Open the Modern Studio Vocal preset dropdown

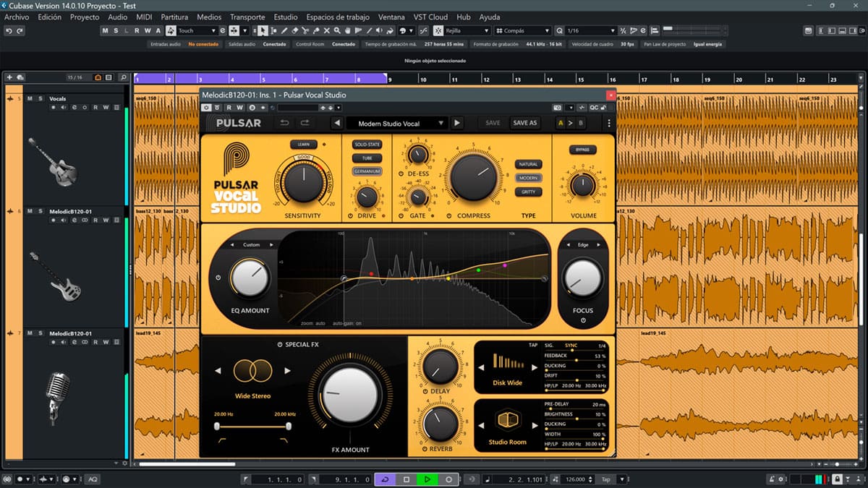pos(396,123)
